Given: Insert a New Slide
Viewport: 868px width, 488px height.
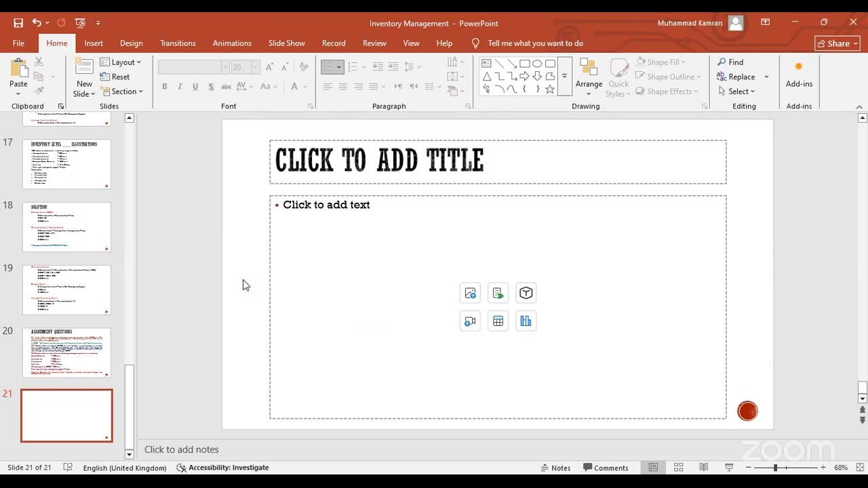Looking at the screenshot, I should coord(84,77).
